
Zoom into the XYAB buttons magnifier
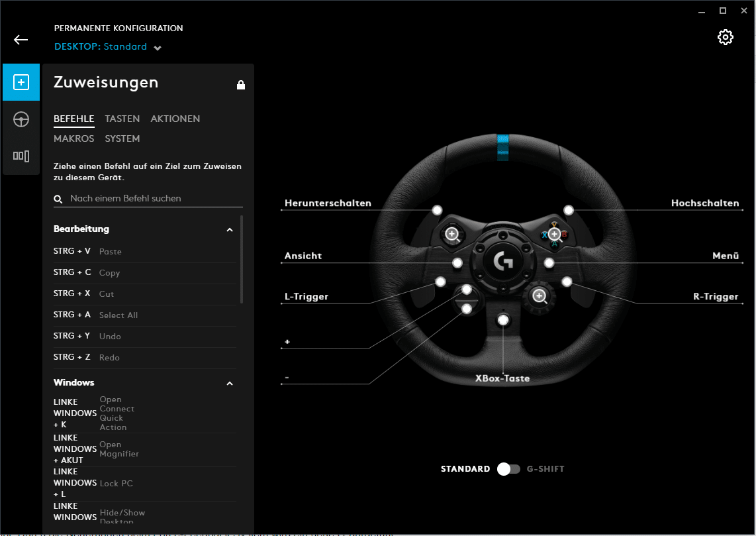[x=554, y=234]
